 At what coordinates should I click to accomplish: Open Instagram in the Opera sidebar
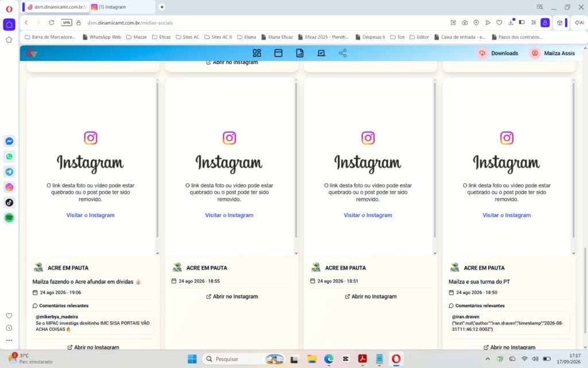(9, 187)
